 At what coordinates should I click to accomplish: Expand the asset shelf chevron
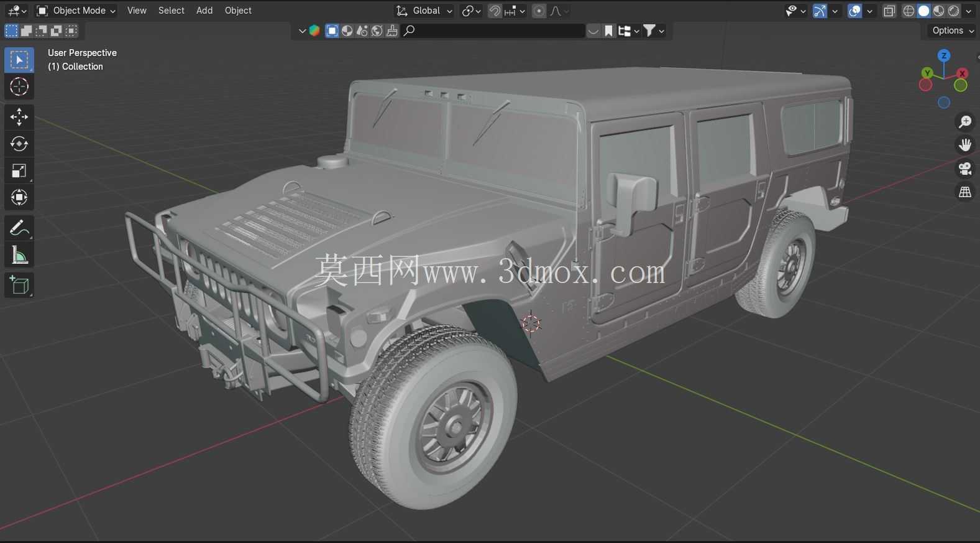coord(302,30)
